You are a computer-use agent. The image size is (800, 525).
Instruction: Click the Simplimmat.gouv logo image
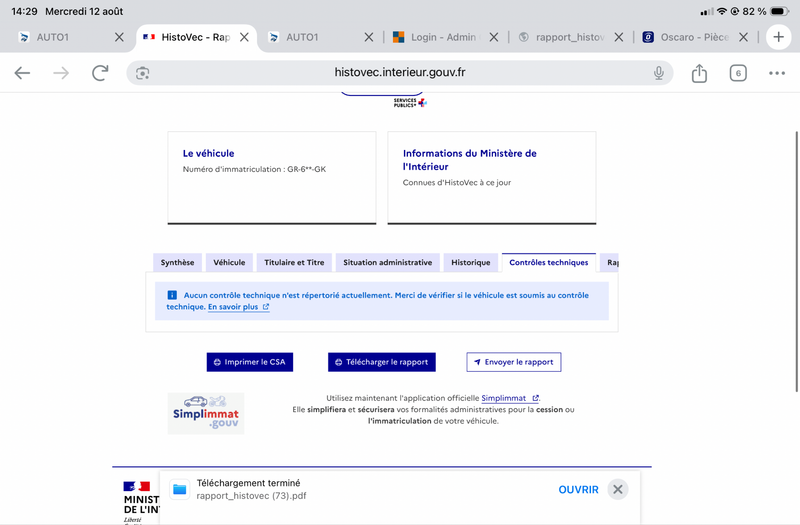[206, 413]
